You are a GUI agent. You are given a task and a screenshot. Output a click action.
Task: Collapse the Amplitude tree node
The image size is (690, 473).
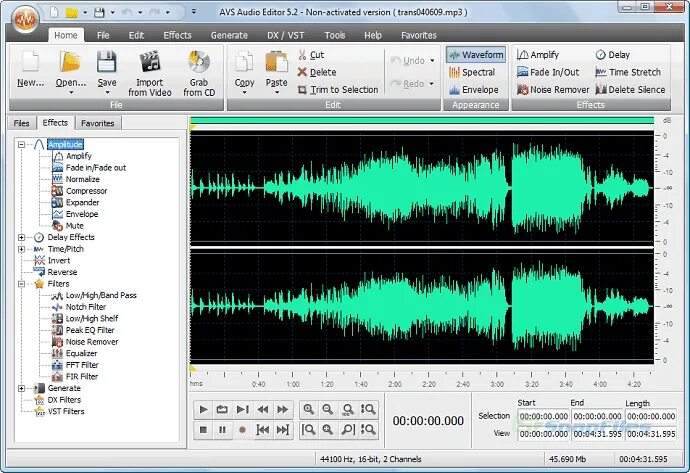pos(21,144)
